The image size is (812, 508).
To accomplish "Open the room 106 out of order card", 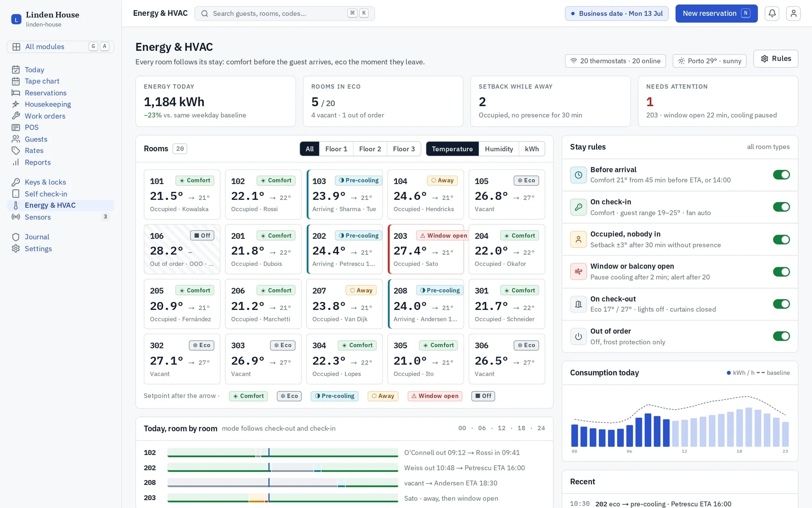I will pyautogui.click(x=182, y=249).
